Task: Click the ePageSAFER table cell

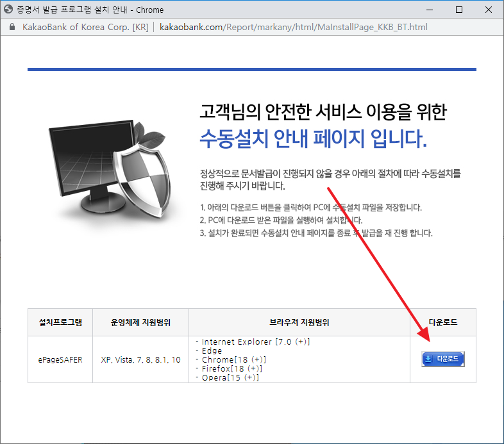Action: point(60,360)
